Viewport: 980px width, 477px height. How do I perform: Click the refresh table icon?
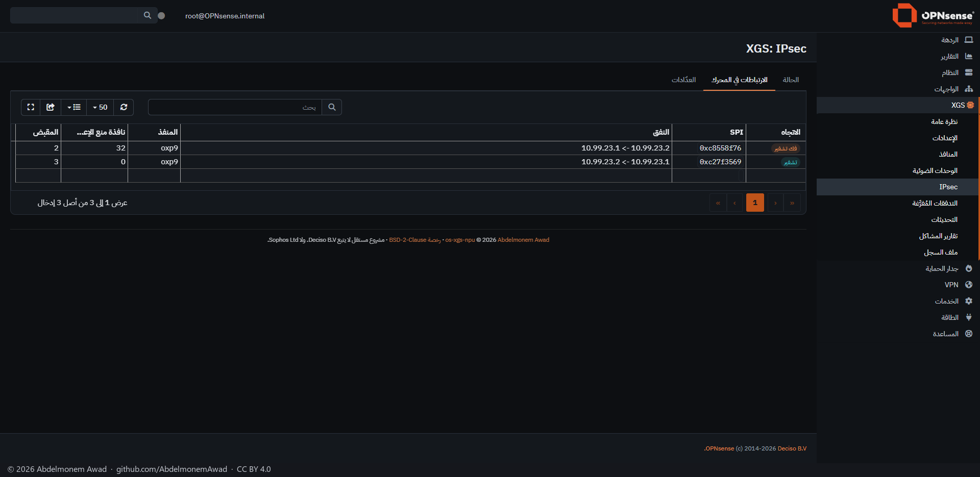[124, 107]
